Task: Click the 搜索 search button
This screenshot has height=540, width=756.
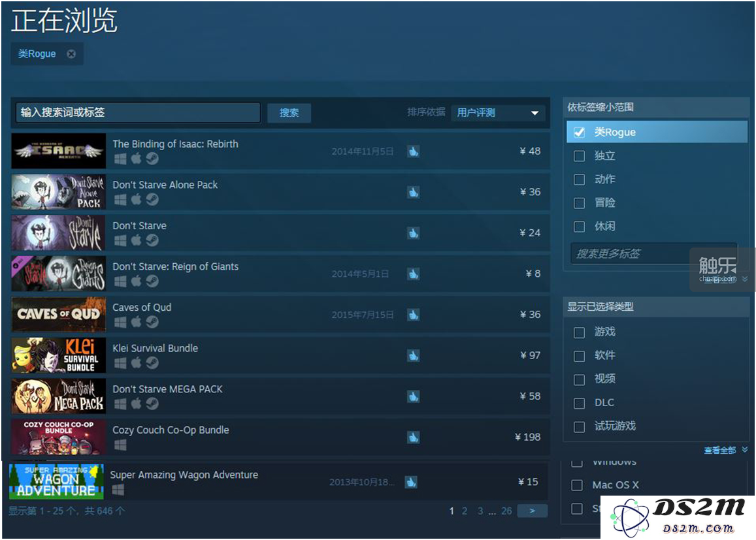Action: point(289,113)
